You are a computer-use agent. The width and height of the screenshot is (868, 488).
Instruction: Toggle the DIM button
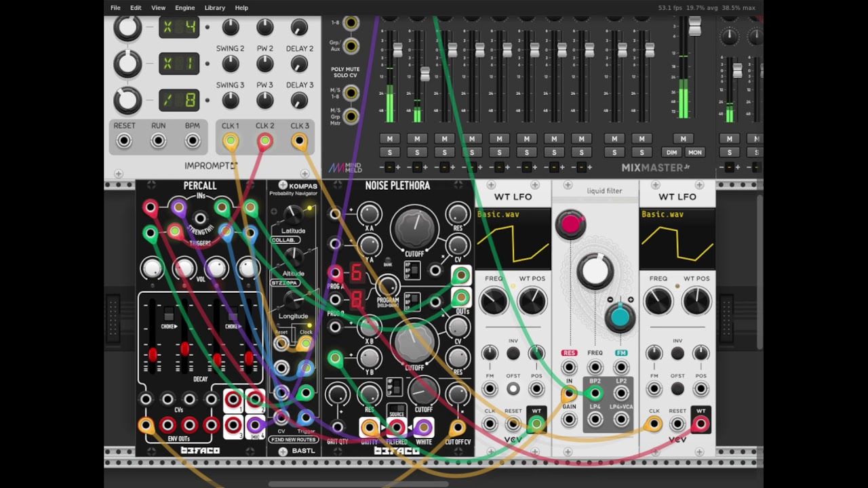671,152
